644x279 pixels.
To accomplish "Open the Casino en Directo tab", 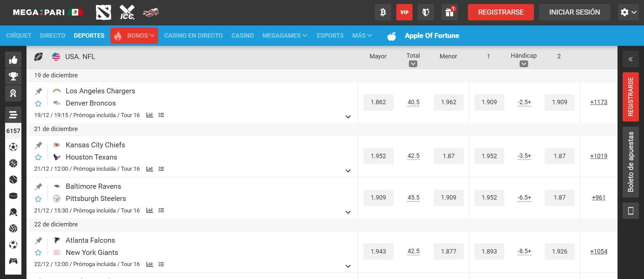I will pos(193,36).
